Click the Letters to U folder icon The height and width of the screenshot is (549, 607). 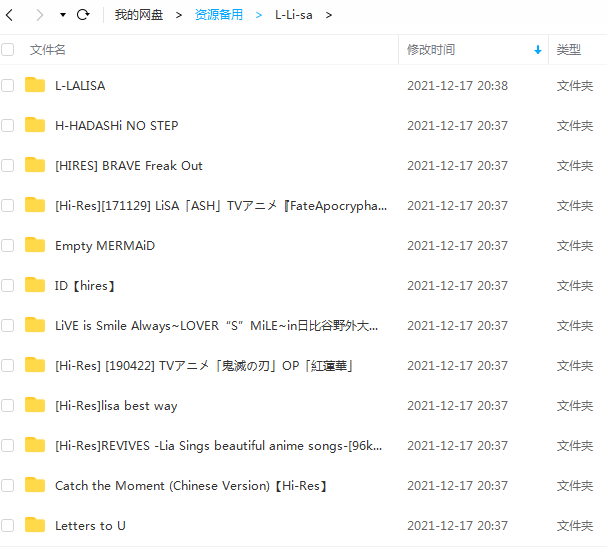35,525
